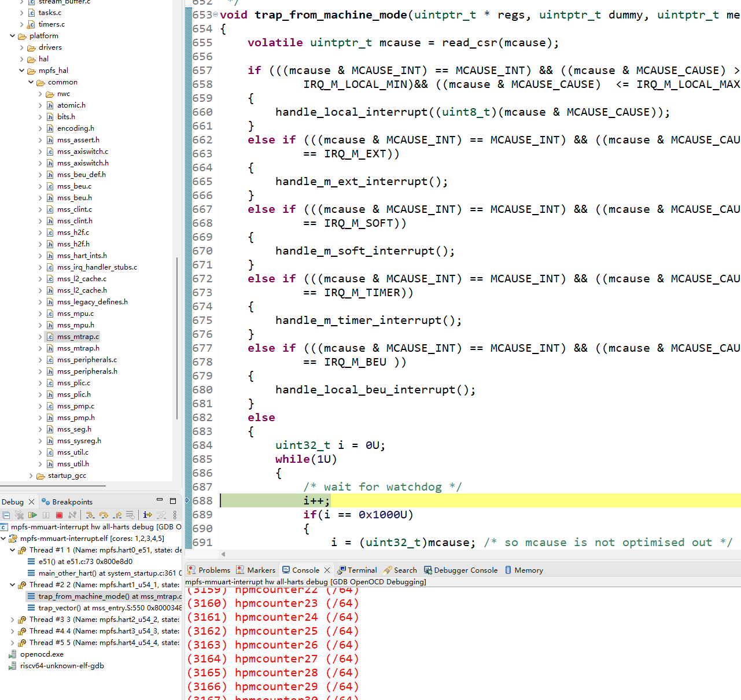
Task: Click Suspend pause icon in Debug toolbar
Action: click(x=46, y=515)
